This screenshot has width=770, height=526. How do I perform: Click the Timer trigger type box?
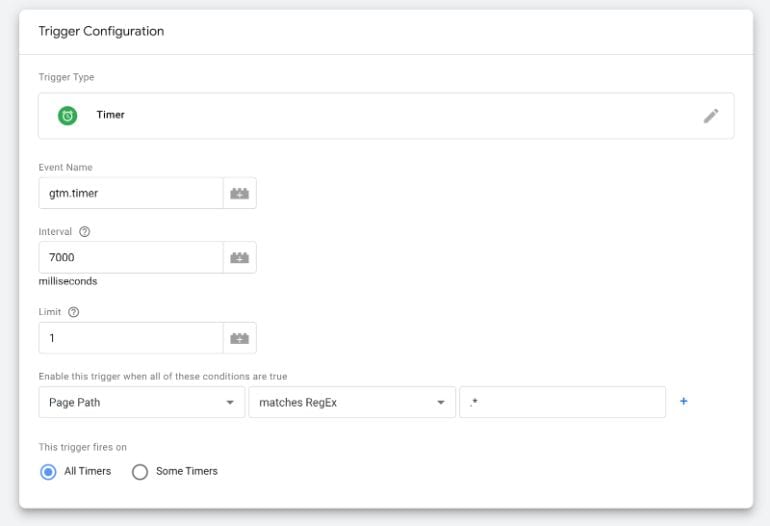point(385,116)
